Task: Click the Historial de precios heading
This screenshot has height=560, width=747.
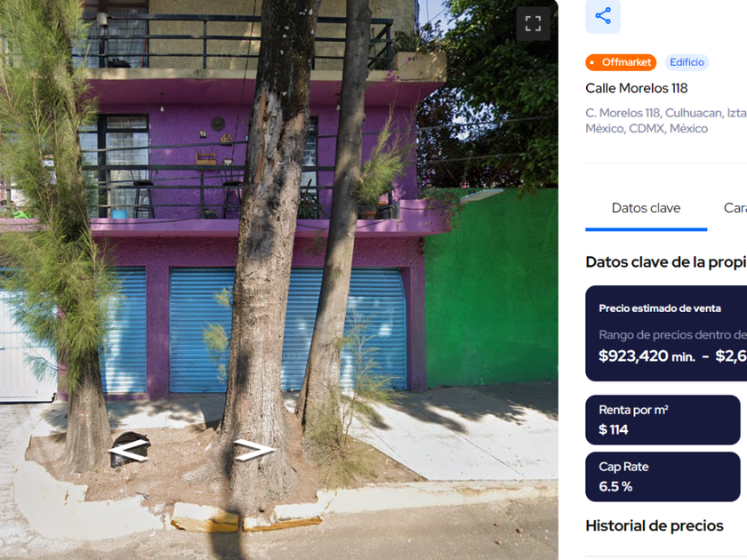Action: [x=655, y=525]
